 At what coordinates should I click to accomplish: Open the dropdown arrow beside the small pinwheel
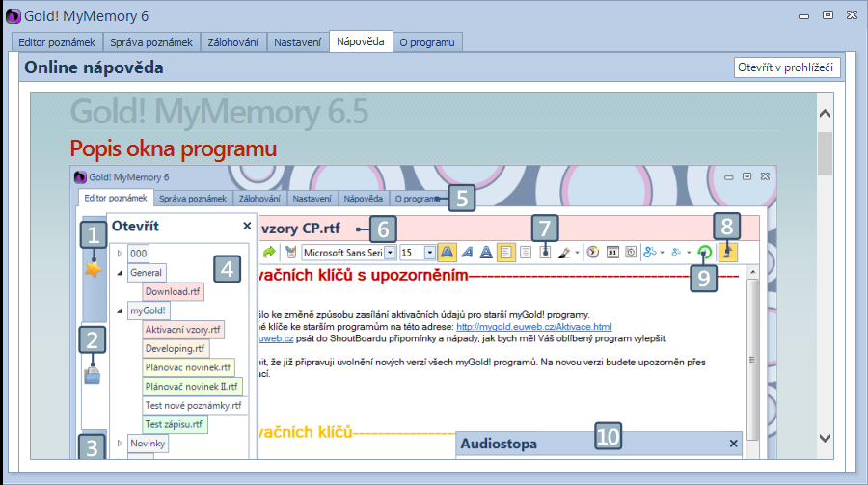(x=689, y=253)
